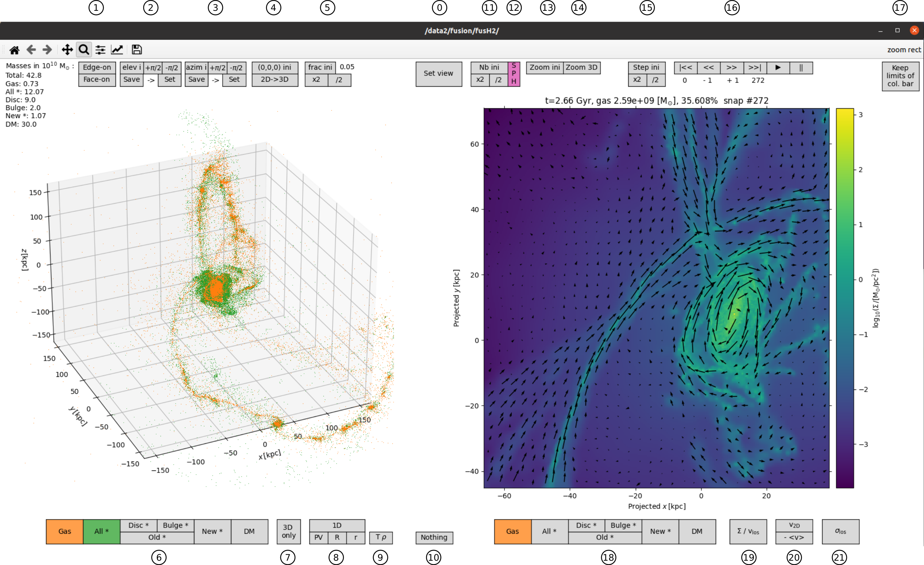Toggle the Zoom to rectangle magnifier
924x565 pixels.
[x=83, y=50]
